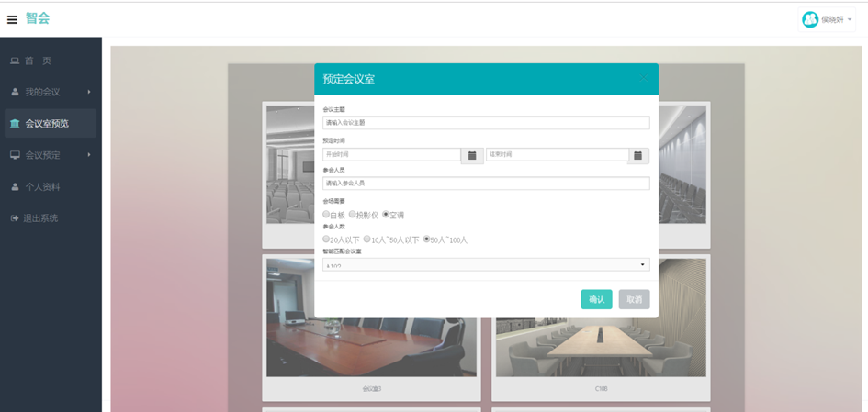868x412 pixels.
Task: Select the 投影仪 radio option
Action: tap(352, 214)
